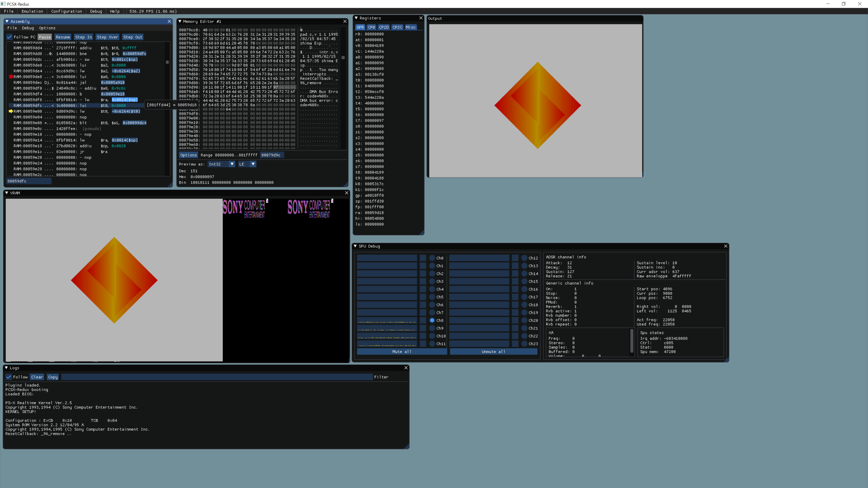Click Unmute all in SPU Debug
The width and height of the screenshot is (868, 488).
(493, 352)
